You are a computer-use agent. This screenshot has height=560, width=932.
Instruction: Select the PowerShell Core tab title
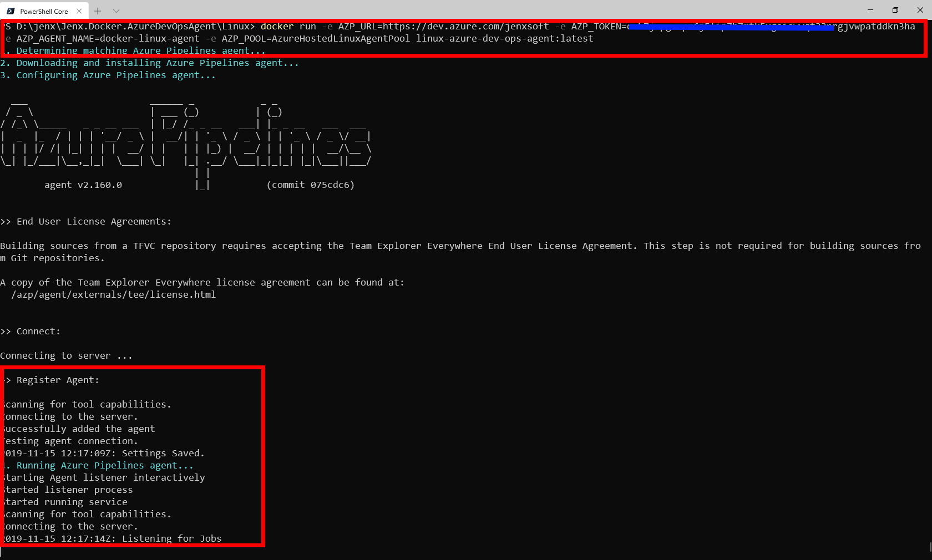click(44, 11)
